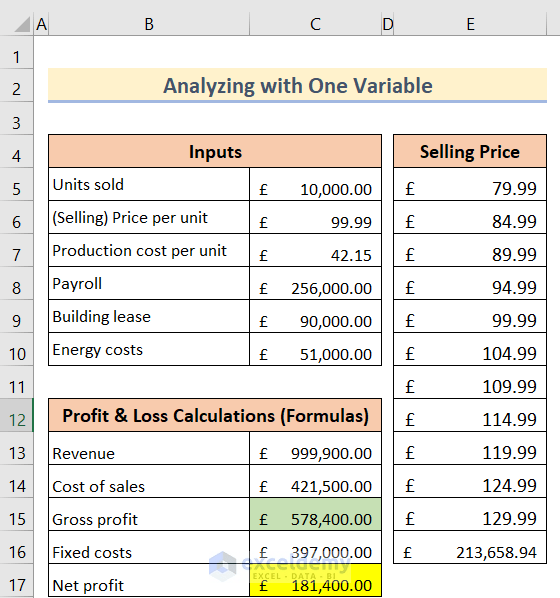Select the 'Gross profit' label cell
This screenshot has width=560, height=598.
[149, 514]
